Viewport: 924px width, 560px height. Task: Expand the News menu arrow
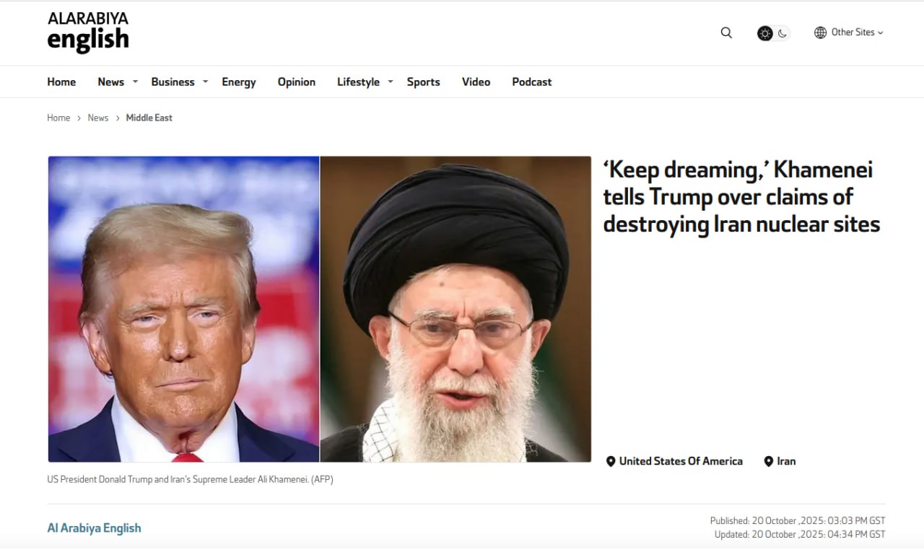(135, 82)
